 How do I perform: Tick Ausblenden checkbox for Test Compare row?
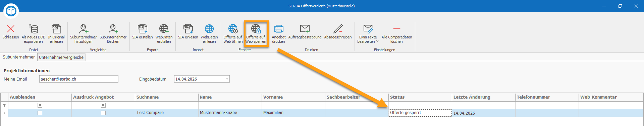click(x=40, y=113)
